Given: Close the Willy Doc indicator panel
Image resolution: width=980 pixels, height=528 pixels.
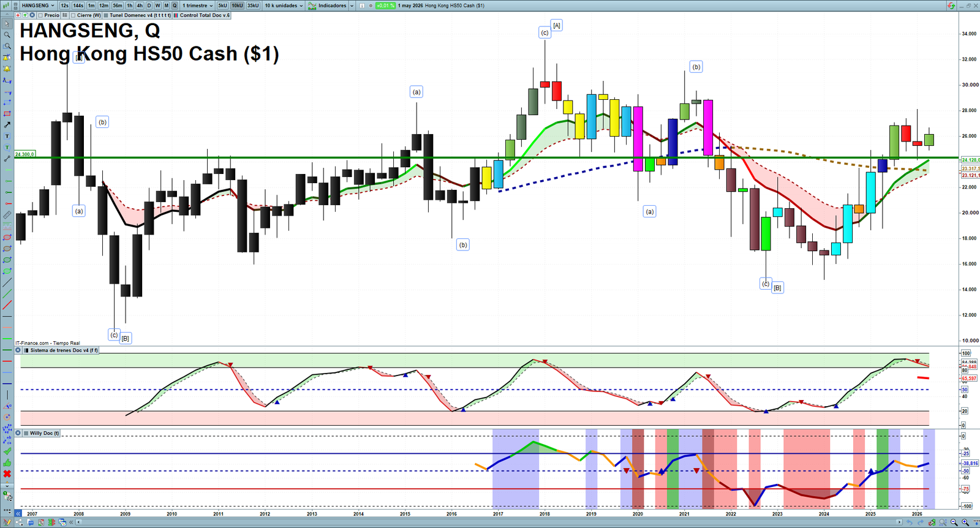Looking at the screenshot, I should (18, 433).
